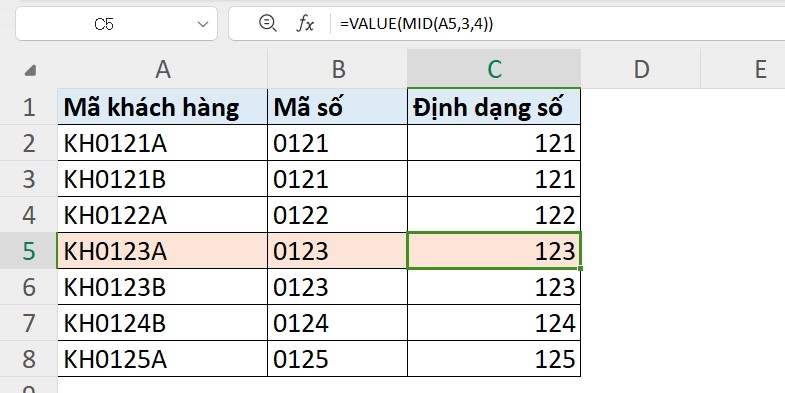Click the header cell Định dạng số
Viewport: 785px width, 393px height.
tap(494, 107)
